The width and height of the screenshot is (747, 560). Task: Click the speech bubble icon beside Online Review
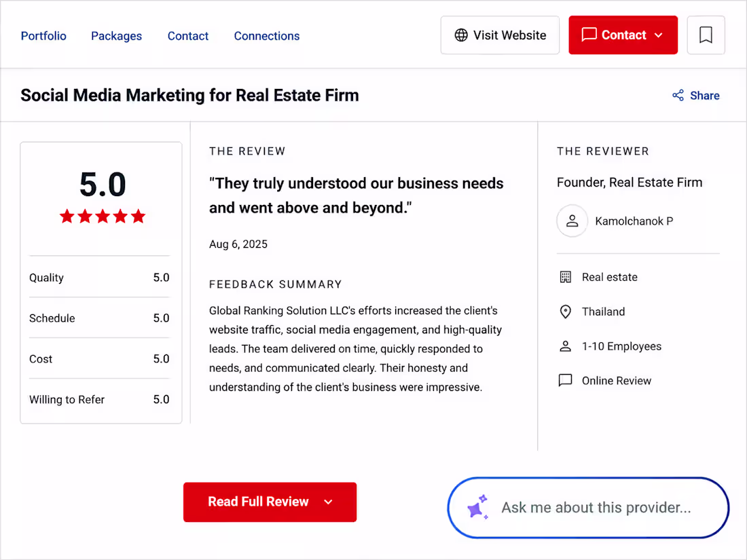coord(565,381)
